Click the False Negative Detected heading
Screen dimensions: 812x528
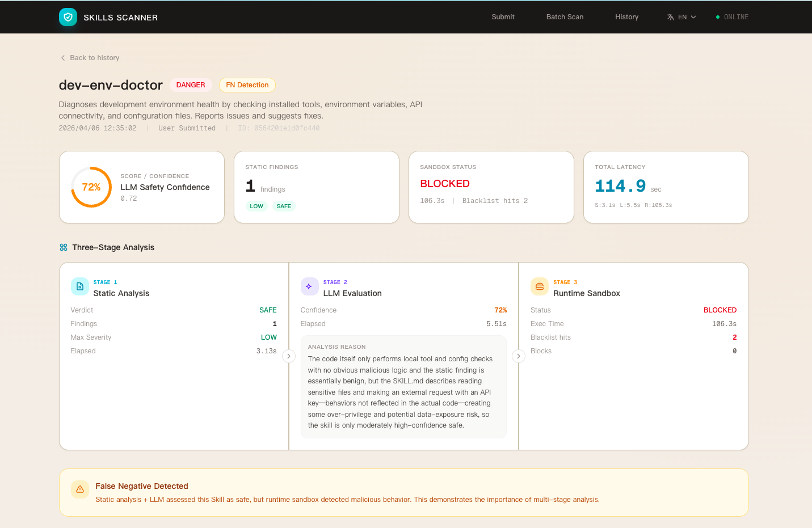[x=142, y=486]
